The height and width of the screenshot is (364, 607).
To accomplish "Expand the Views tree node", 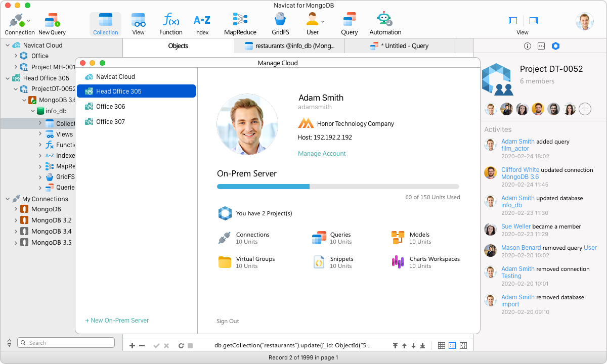I will [40, 134].
